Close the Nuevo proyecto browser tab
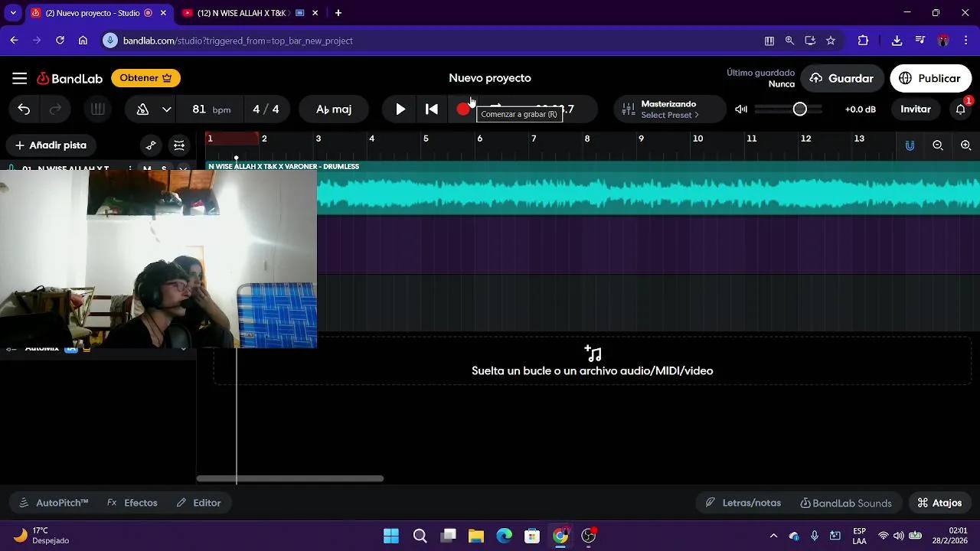This screenshot has width=980, height=551. click(163, 13)
